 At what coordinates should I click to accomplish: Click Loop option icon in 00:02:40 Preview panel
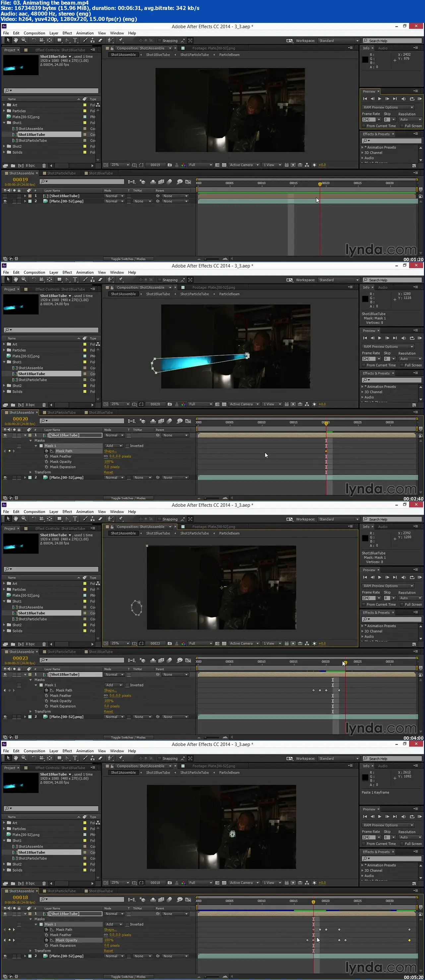coord(412,338)
